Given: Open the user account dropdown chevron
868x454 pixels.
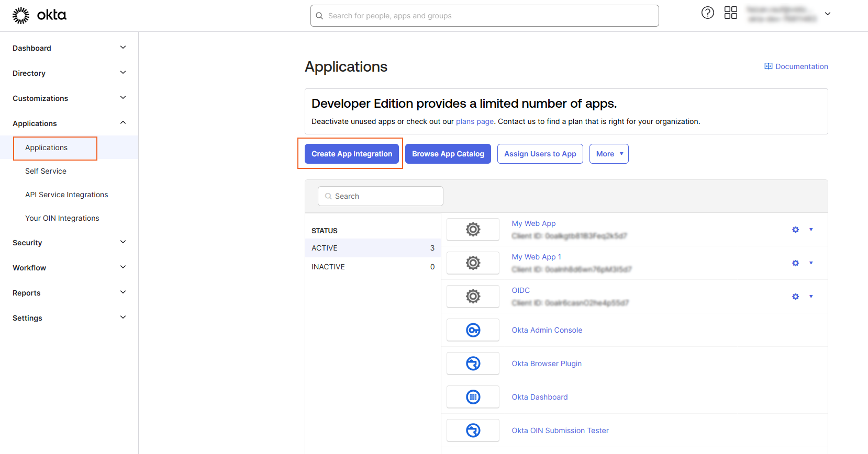Looking at the screenshot, I should [828, 14].
